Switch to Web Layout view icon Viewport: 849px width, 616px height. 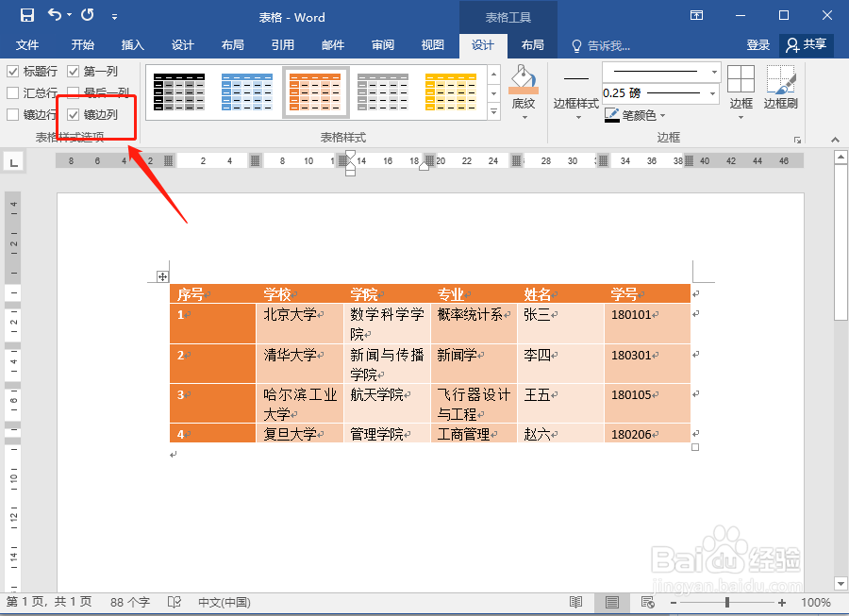click(647, 602)
